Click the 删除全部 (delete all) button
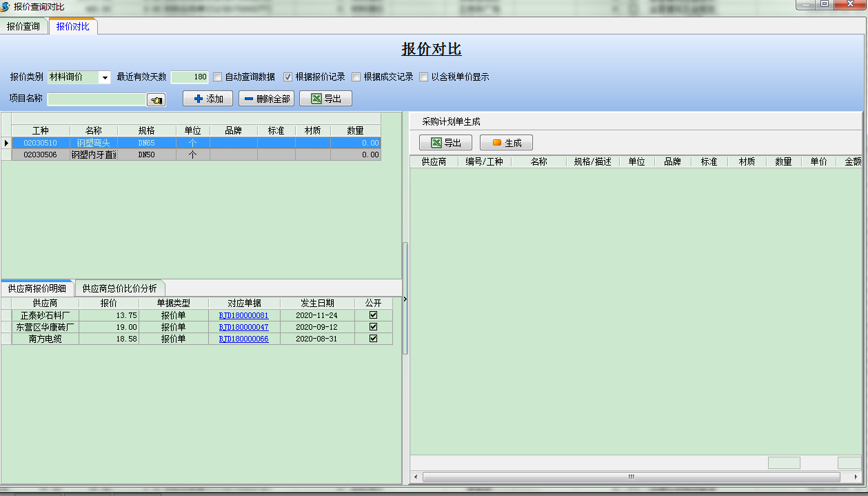The image size is (868, 496). (266, 99)
